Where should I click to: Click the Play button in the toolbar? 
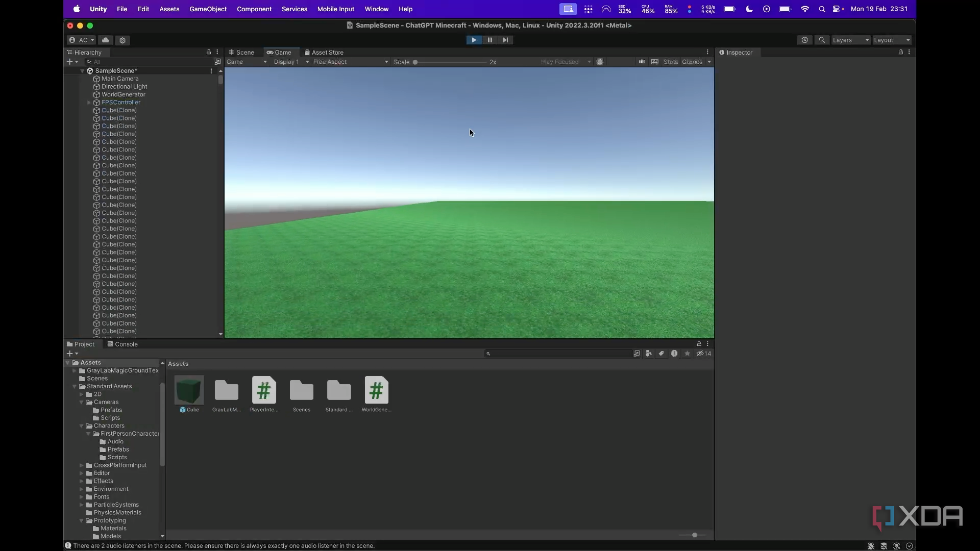click(474, 40)
